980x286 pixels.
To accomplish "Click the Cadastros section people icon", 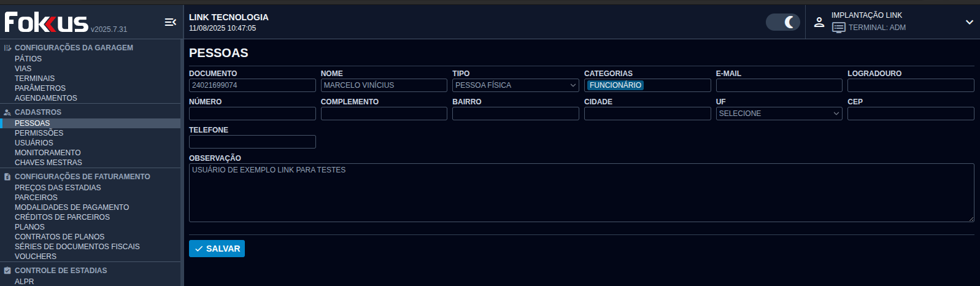I will point(7,112).
